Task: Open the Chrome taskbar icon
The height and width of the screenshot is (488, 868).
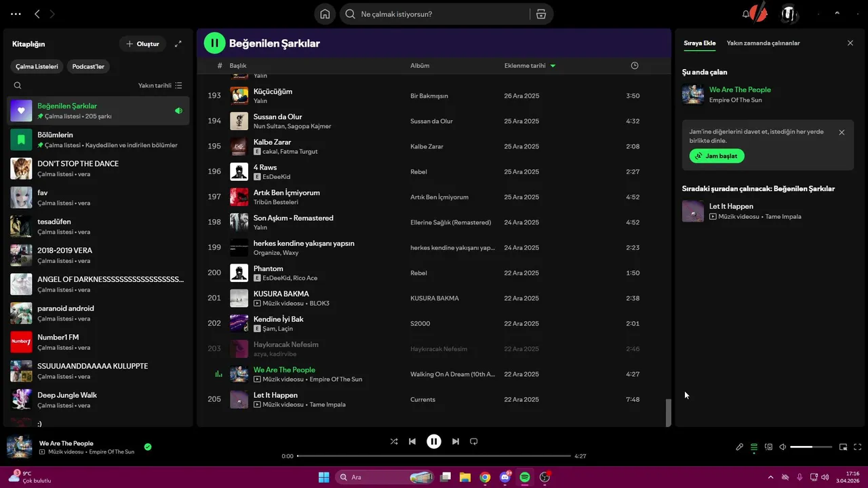Action: [485, 477]
